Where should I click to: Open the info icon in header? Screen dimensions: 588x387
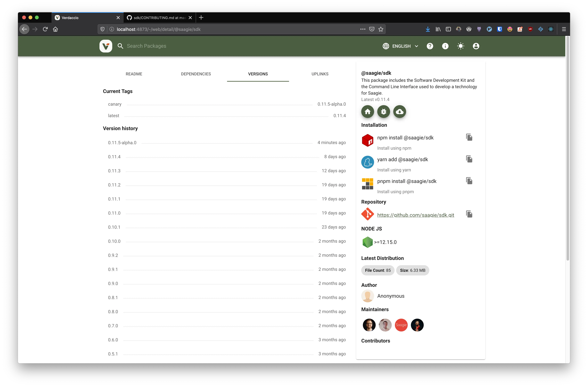pos(445,46)
